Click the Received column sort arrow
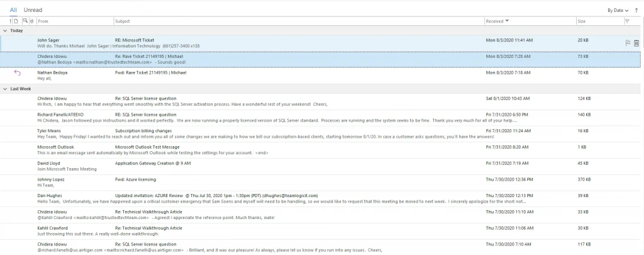644x255 pixels. pos(507,21)
